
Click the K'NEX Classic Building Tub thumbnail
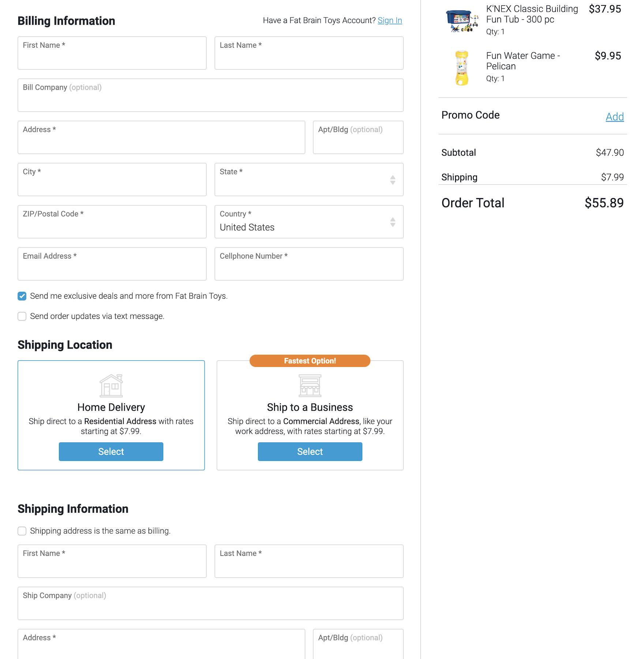pyautogui.click(x=462, y=21)
